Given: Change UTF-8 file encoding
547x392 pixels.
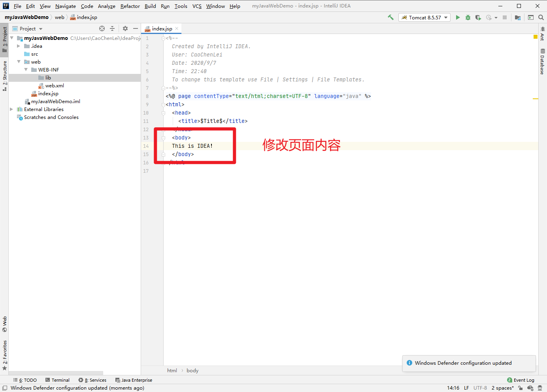Looking at the screenshot, I should (480, 388).
